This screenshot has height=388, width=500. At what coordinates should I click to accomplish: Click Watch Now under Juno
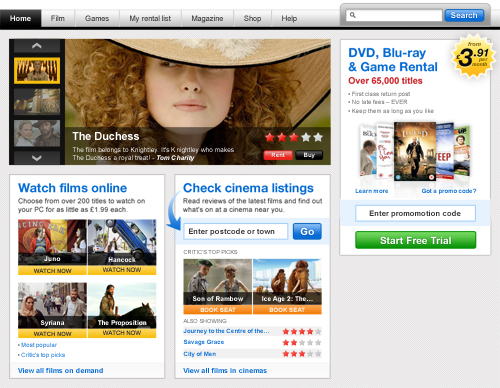point(52,271)
